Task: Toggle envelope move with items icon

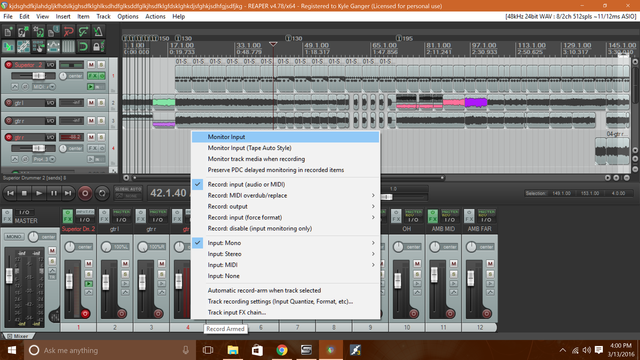Action: [x=53, y=47]
